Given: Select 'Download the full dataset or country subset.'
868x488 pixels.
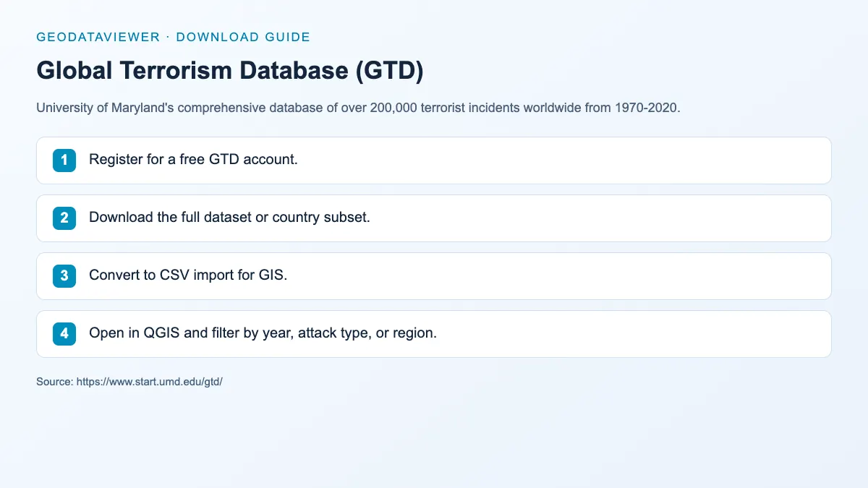Looking at the screenshot, I should [229, 218].
